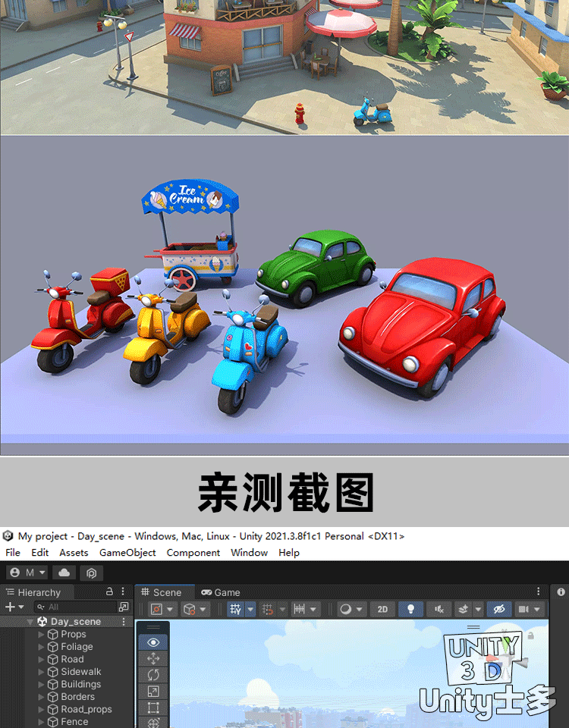Select the Scale tool in Scene view
Screen dimensions: 569x728
tap(152, 692)
